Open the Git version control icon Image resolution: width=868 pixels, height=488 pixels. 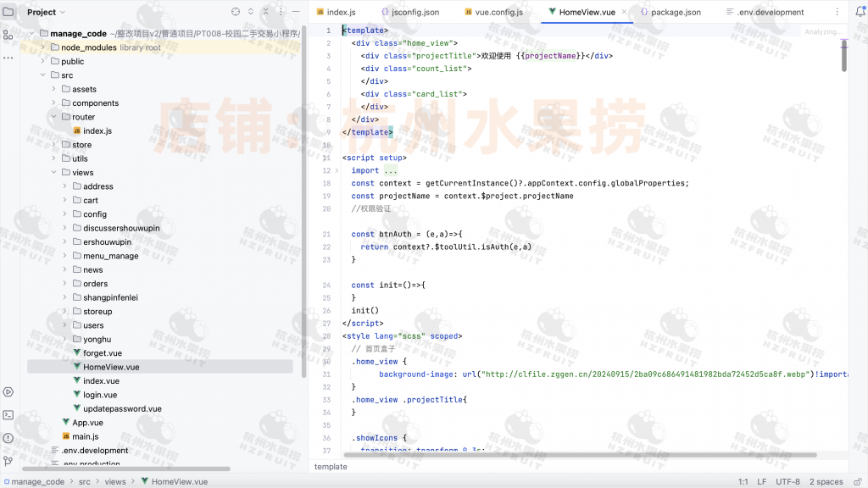(8, 460)
